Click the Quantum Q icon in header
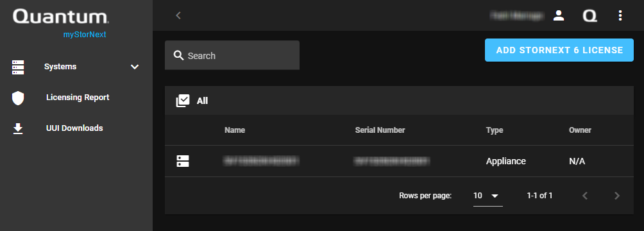644x231 pixels. [x=589, y=15]
